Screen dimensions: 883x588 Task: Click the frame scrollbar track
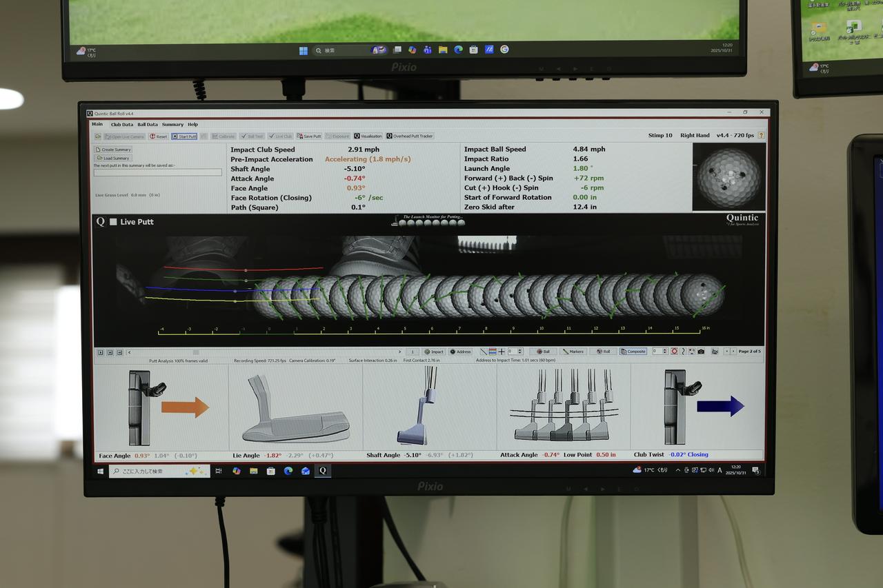click(x=276, y=352)
